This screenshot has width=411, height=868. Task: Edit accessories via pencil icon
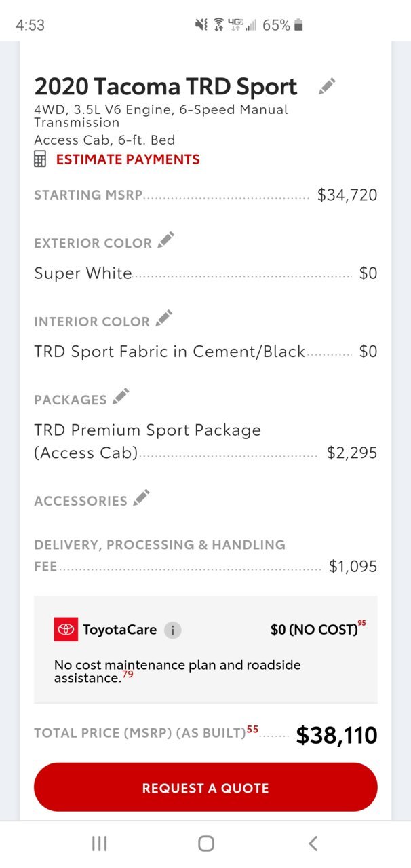tap(141, 497)
